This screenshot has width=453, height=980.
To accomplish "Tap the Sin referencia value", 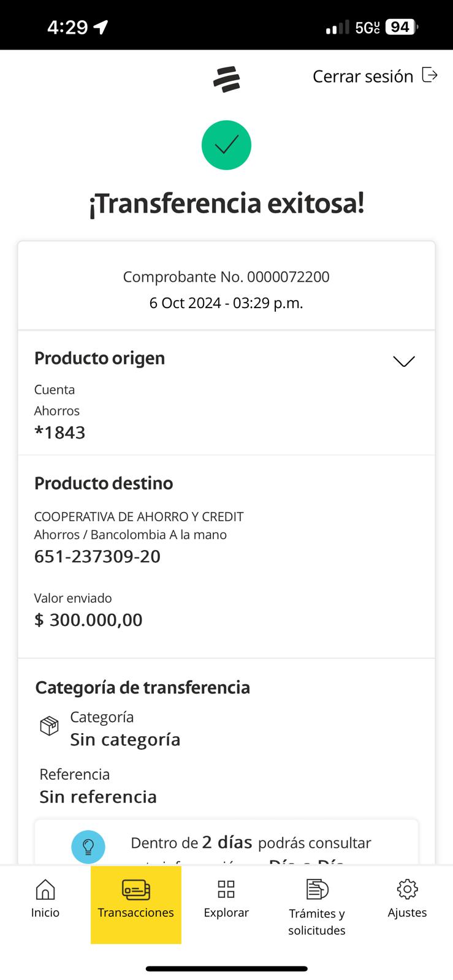I will [x=98, y=797].
